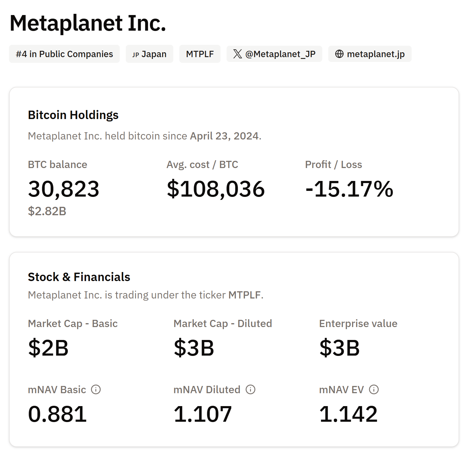The image size is (476, 456).
Task: Click the $2.82B holdings value
Action: 47,212
